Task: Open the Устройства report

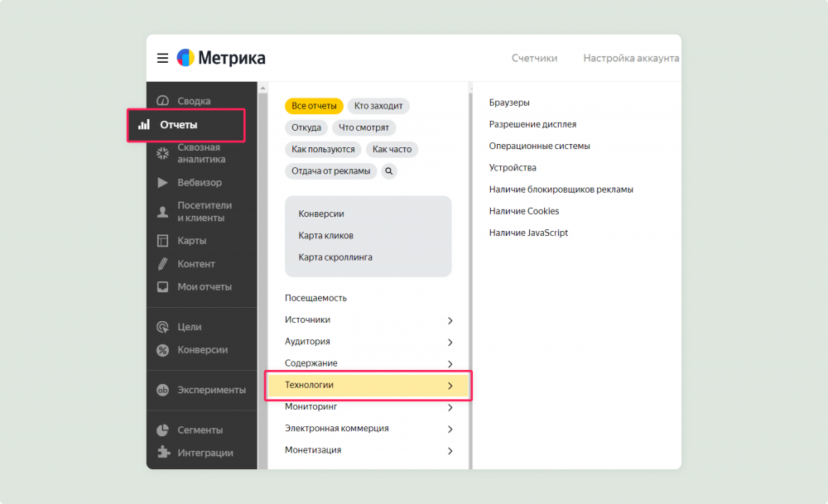Action: [513, 167]
